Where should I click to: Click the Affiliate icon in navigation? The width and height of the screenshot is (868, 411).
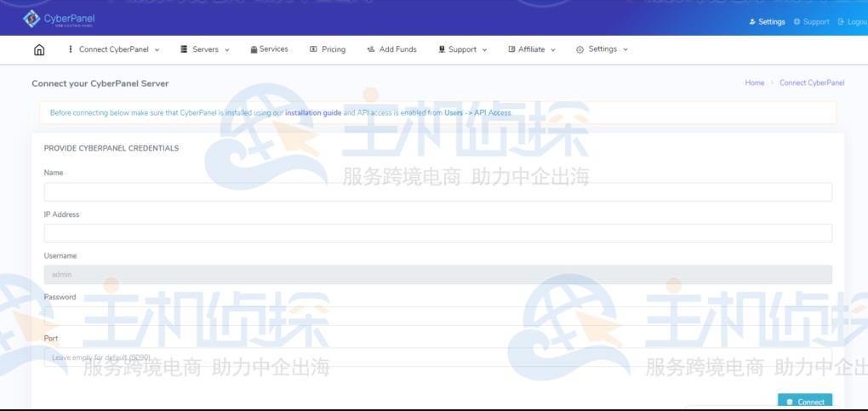[x=511, y=49]
